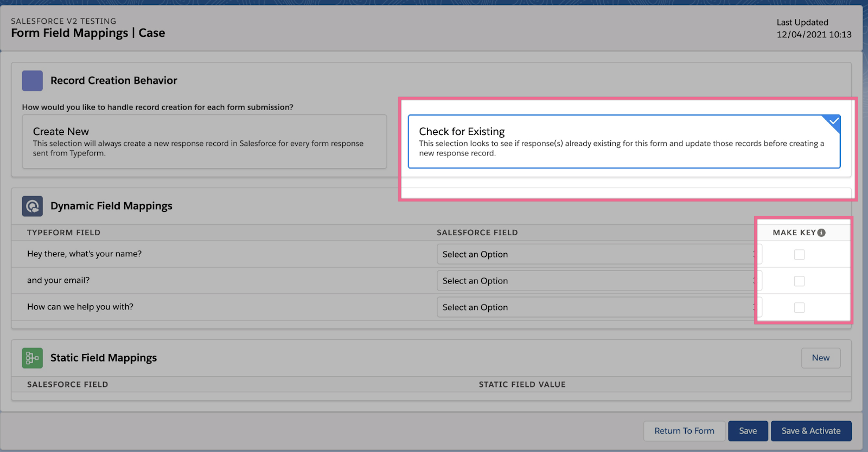Click the Dynamic Field Mappings section icon
This screenshot has width=868, height=452.
click(x=33, y=206)
